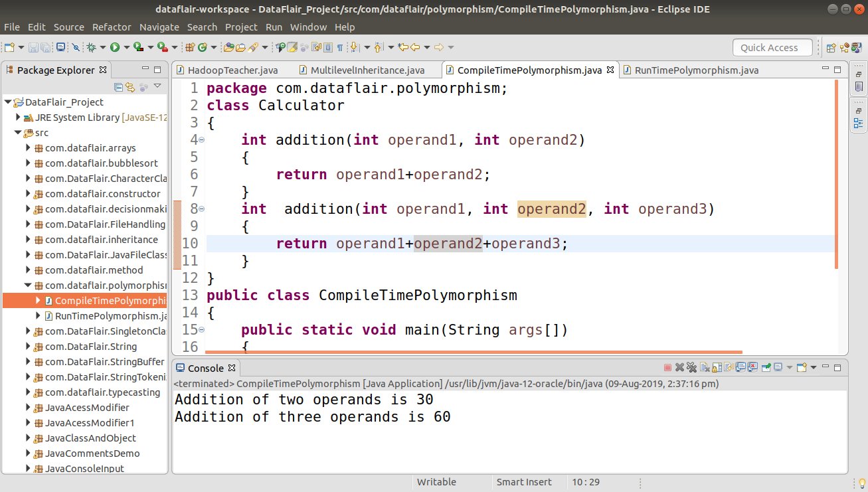Toggle Scroll Lock in Console toolbar
The height and width of the screenshot is (492, 868).
[x=717, y=367]
